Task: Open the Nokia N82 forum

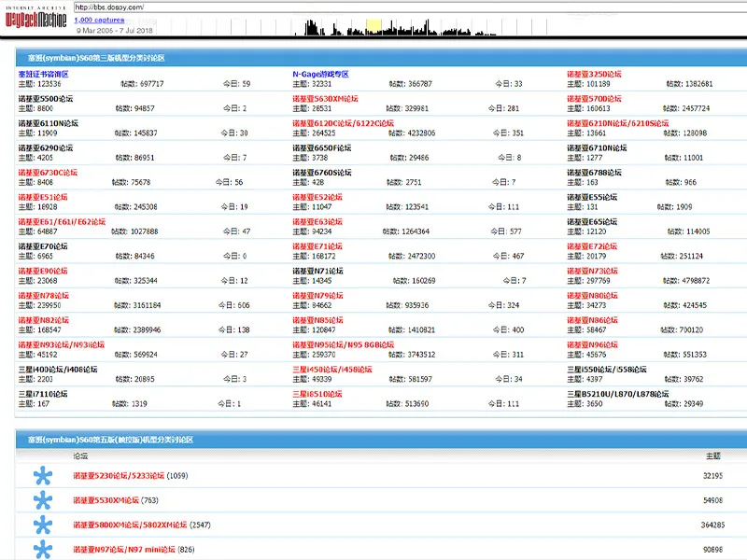Action: tap(43, 320)
